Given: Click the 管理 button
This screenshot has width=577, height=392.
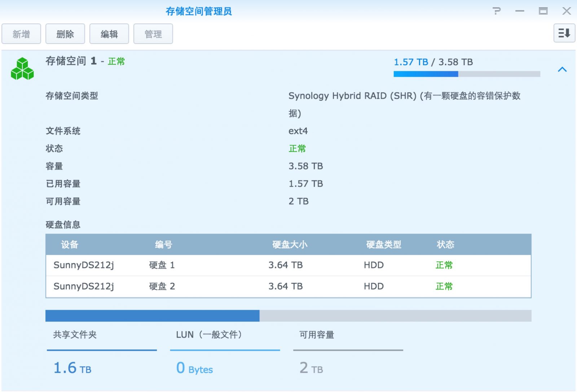Looking at the screenshot, I should click(153, 34).
